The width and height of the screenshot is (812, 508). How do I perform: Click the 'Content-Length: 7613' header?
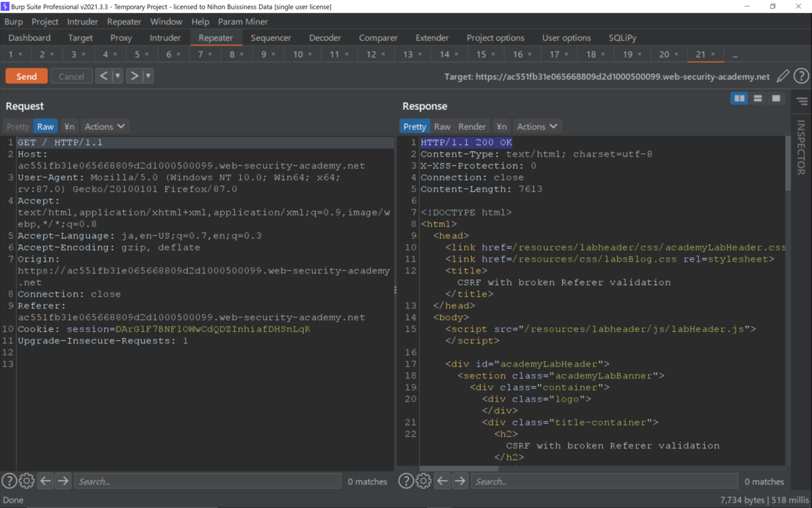pos(481,189)
